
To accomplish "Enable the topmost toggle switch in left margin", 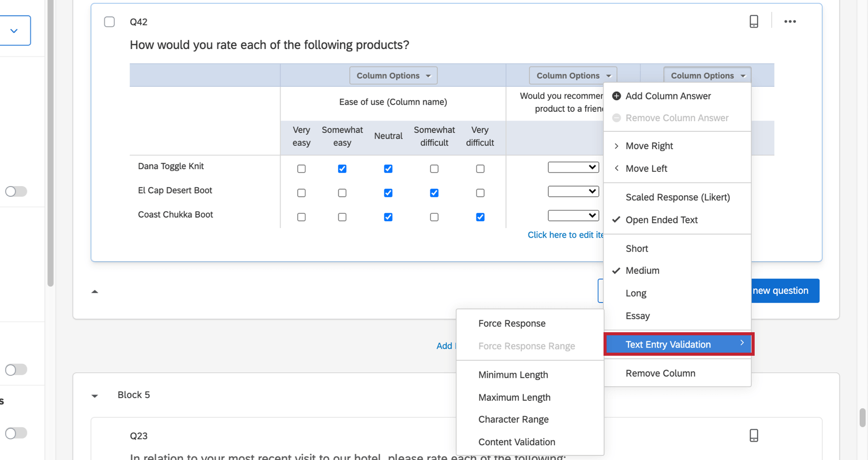I will click(16, 191).
